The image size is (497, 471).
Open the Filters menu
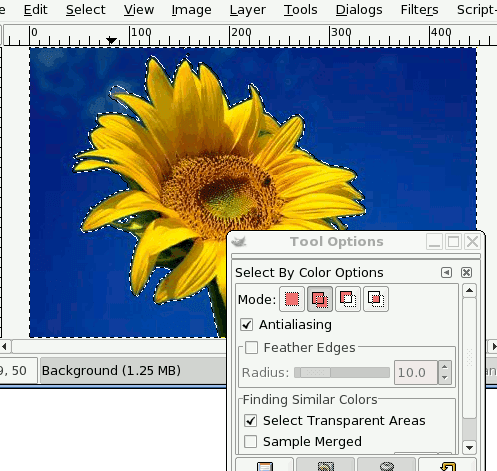tap(419, 10)
